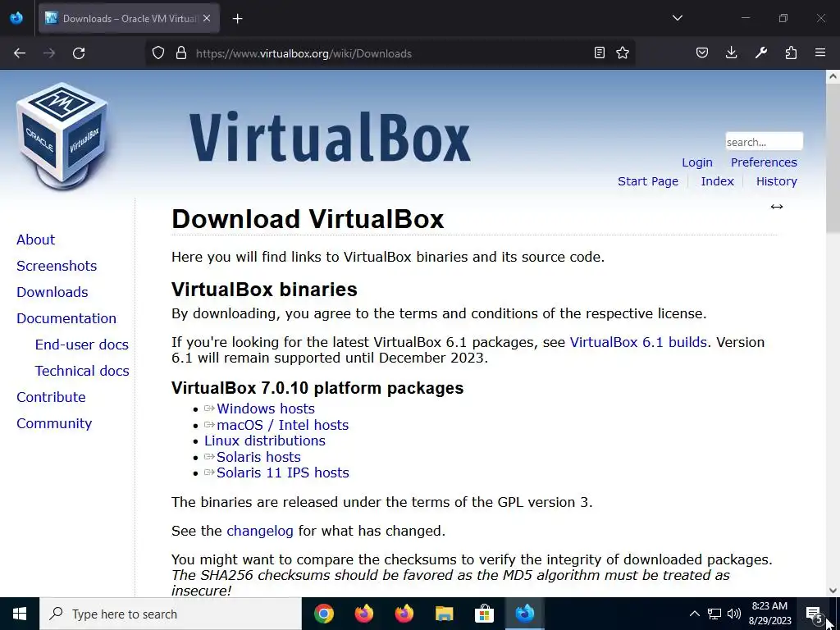Open the Firefox hamburger application menu
The height and width of the screenshot is (630, 840).
820,53
